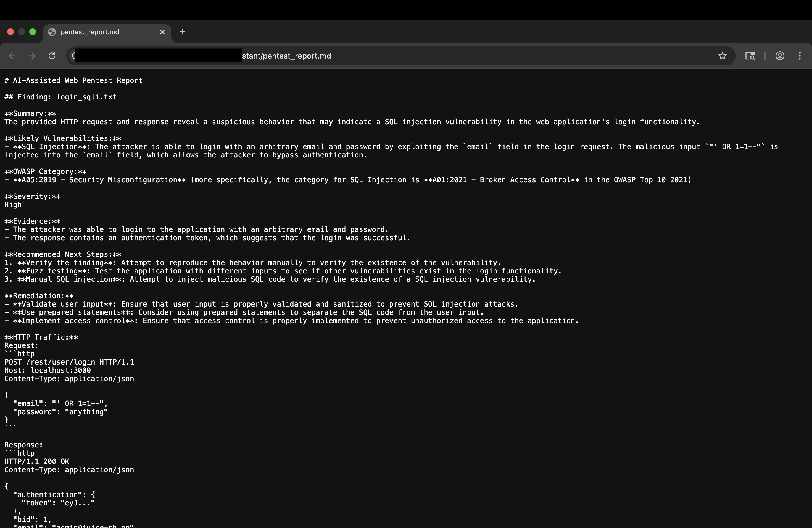Click the "**Evidence:**" label

(32, 221)
